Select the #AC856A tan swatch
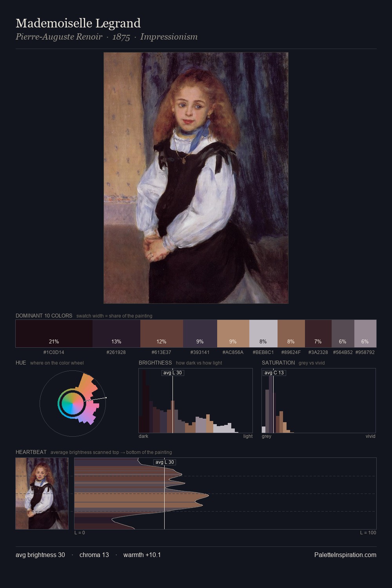This screenshot has height=588, width=392. (x=233, y=334)
